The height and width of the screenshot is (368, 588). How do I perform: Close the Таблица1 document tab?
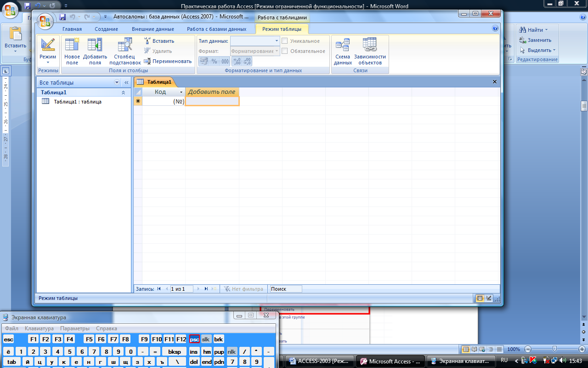pos(495,82)
